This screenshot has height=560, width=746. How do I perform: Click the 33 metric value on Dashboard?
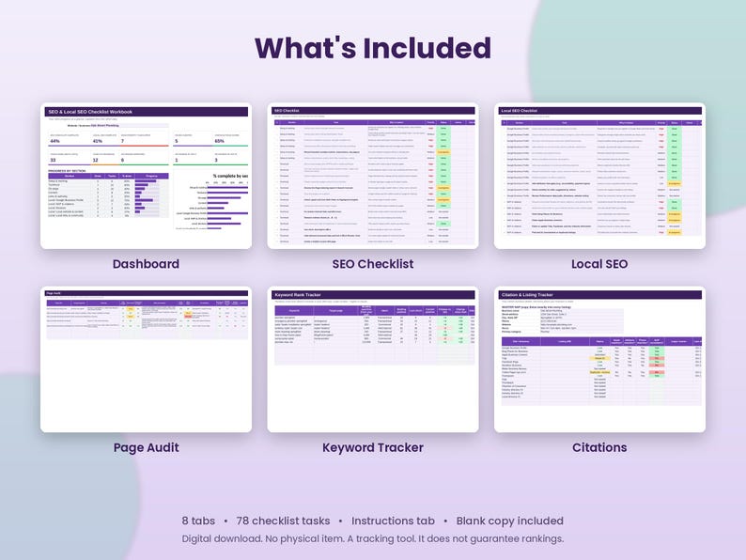(53, 161)
